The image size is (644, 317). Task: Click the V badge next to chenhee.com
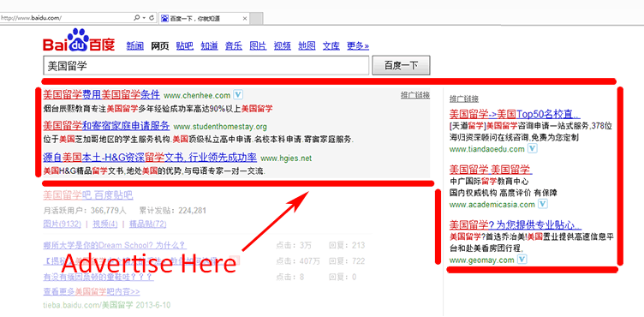238,95
